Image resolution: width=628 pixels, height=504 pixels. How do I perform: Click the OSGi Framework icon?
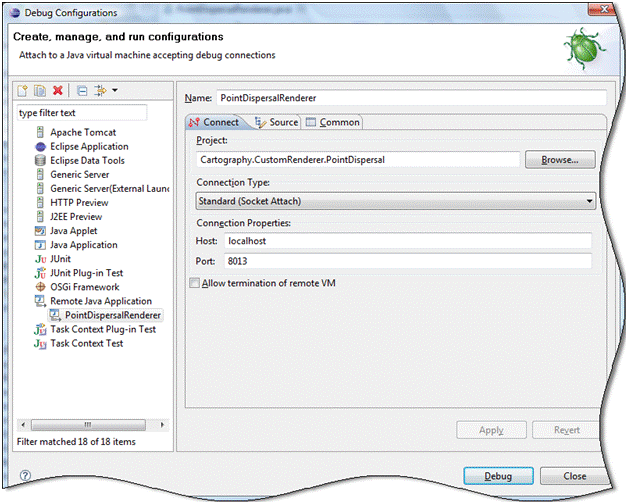(x=40, y=287)
